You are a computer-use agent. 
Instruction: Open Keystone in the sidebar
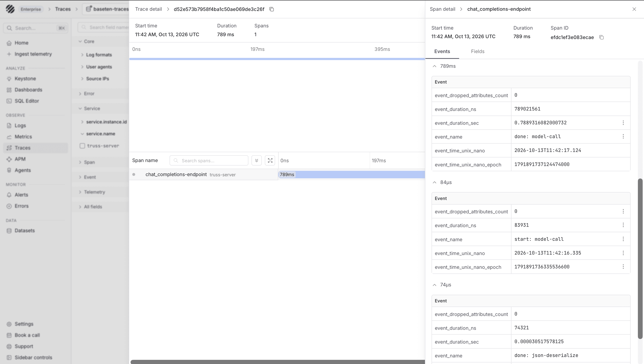(35, 79)
